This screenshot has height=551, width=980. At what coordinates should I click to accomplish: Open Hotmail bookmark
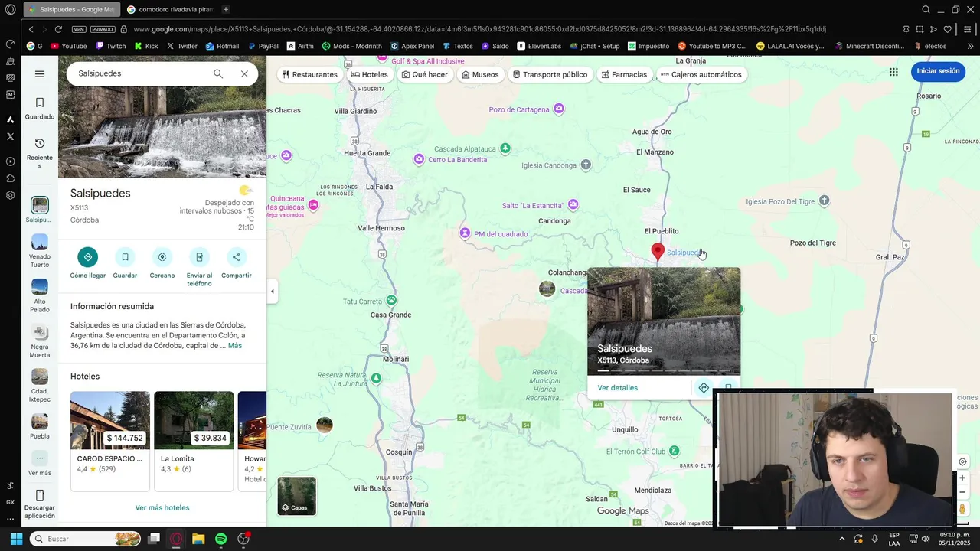221,46
